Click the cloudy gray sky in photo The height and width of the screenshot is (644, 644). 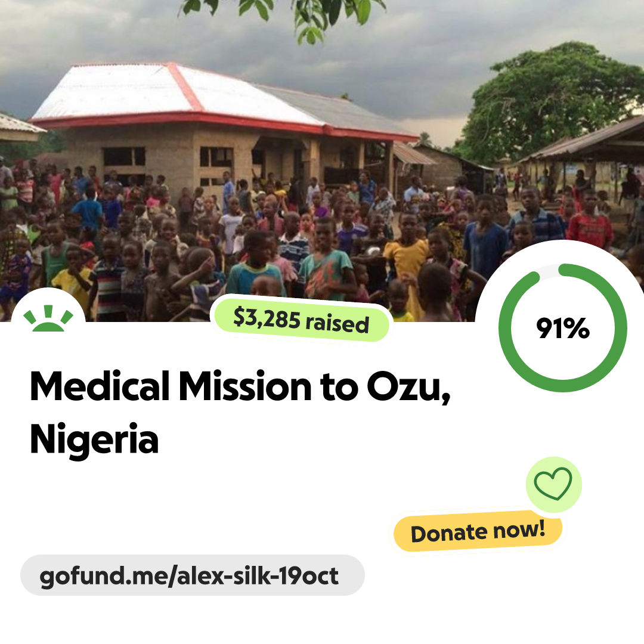[417, 54]
